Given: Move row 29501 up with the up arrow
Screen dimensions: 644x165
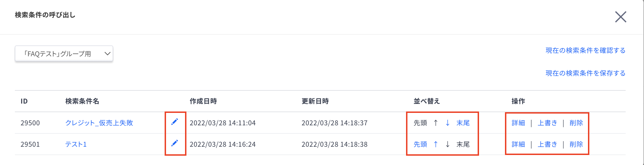Looking at the screenshot, I should 436,144.
